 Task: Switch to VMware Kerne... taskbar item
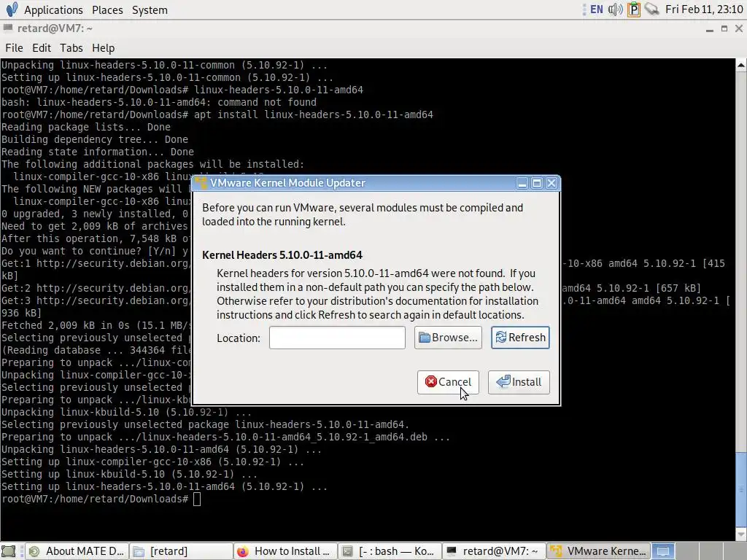click(x=598, y=551)
